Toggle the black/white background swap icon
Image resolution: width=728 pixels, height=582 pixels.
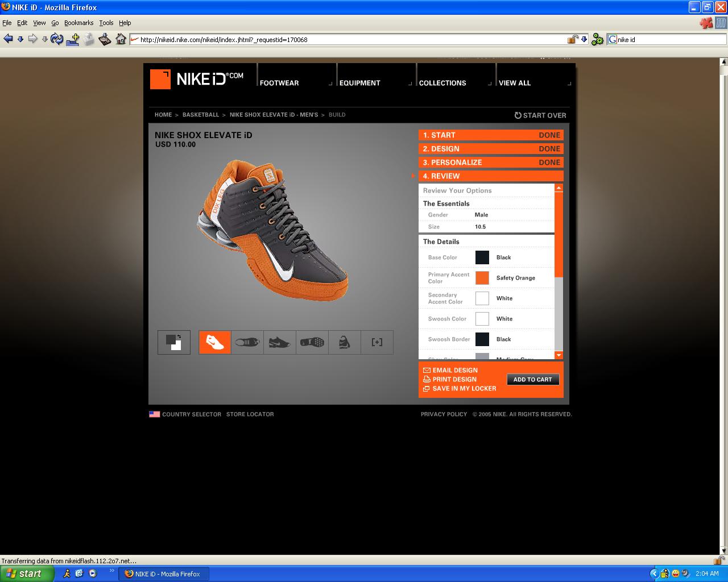(x=174, y=342)
